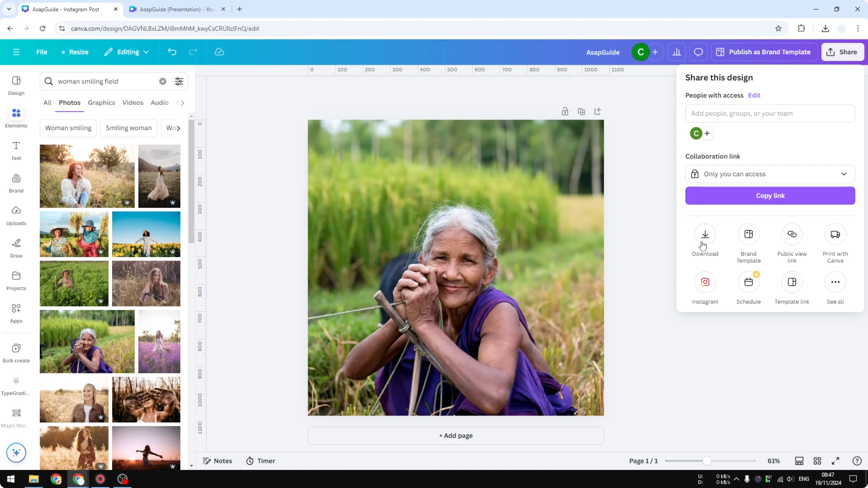Expand more suggestion chips arrow
The height and width of the screenshot is (488, 868).
point(179,128)
